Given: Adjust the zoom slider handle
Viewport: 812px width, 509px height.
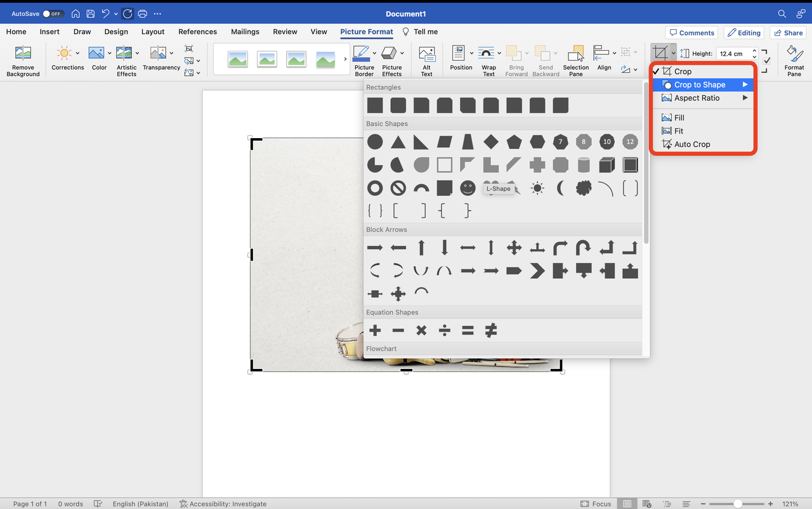Looking at the screenshot, I should click(x=737, y=504).
